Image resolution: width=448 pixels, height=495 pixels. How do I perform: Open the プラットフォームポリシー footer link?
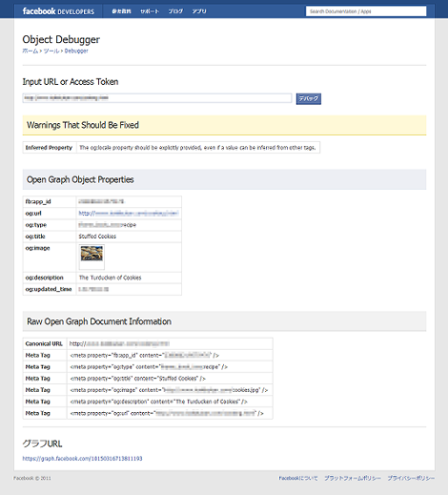point(353,478)
